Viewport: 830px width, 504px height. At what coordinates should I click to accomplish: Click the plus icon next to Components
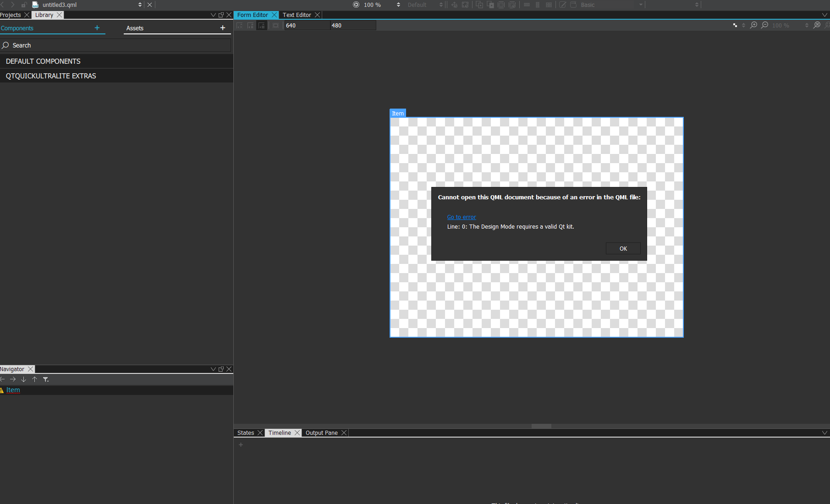click(x=97, y=28)
